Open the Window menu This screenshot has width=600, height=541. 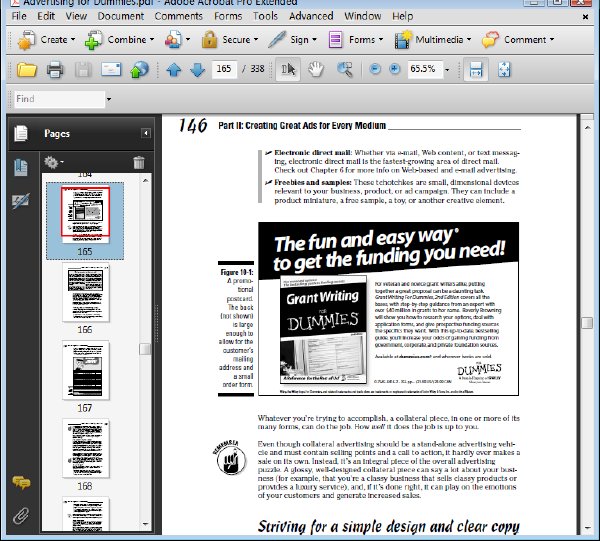coord(363,16)
